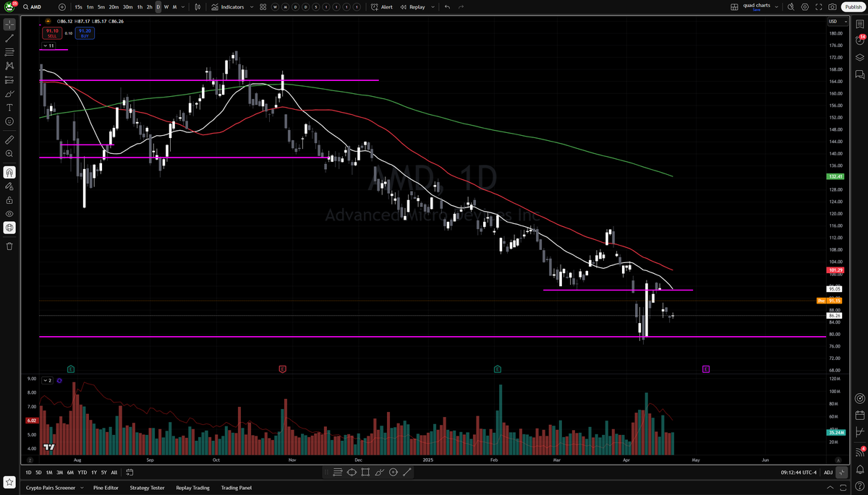Expand the Crypto Pairs Screener dropdown
The image size is (868, 495).
pyautogui.click(x=81, y=488)
